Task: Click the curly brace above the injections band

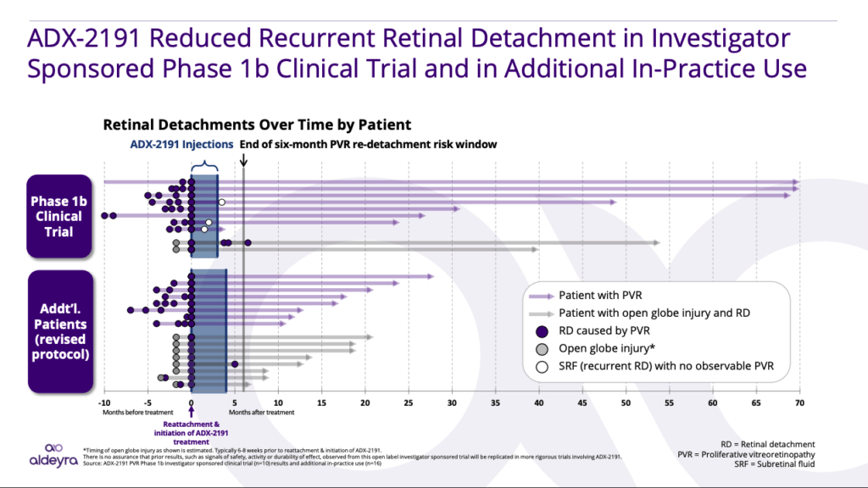Action: point(204,166)
